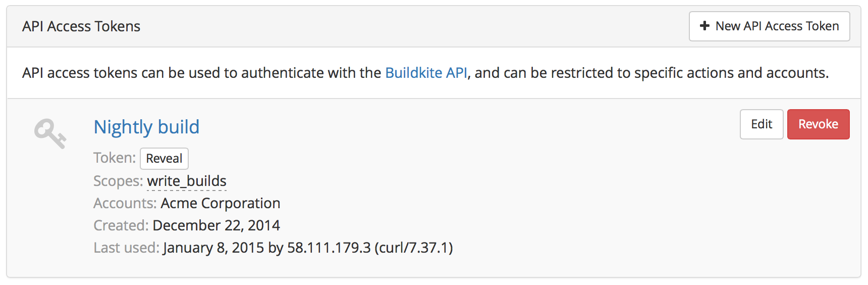
Task: Reveal the hidden token value
Action: [164, 159]
